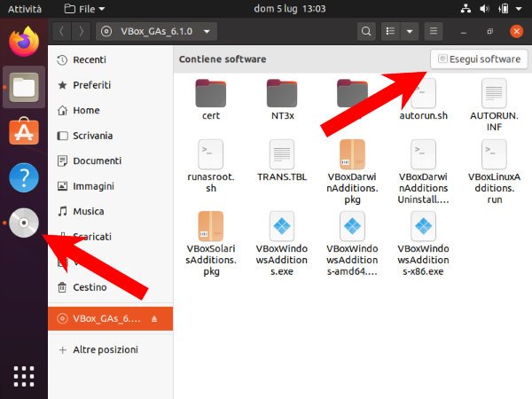Open Altre posizioni in the sidebar

click(110, 350)
